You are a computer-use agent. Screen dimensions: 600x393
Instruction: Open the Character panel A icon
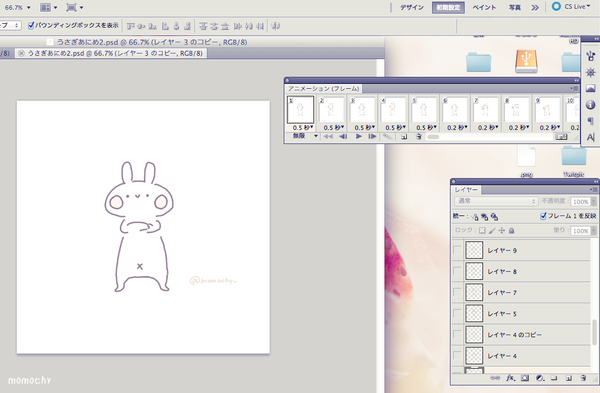point(590,137)
